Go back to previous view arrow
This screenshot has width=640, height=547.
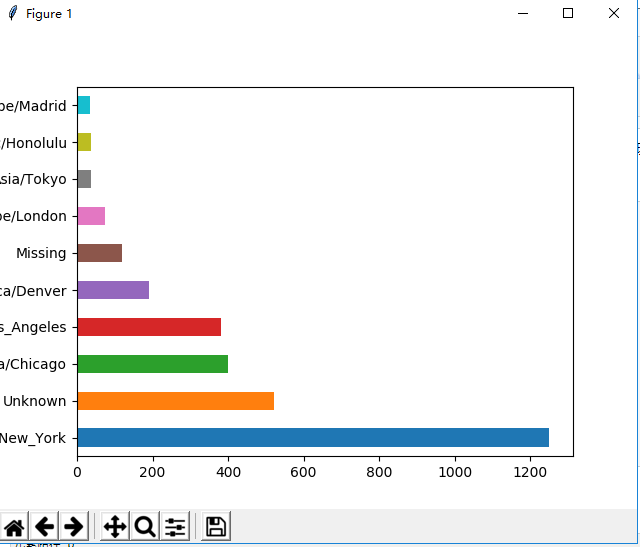pos(44,526)
